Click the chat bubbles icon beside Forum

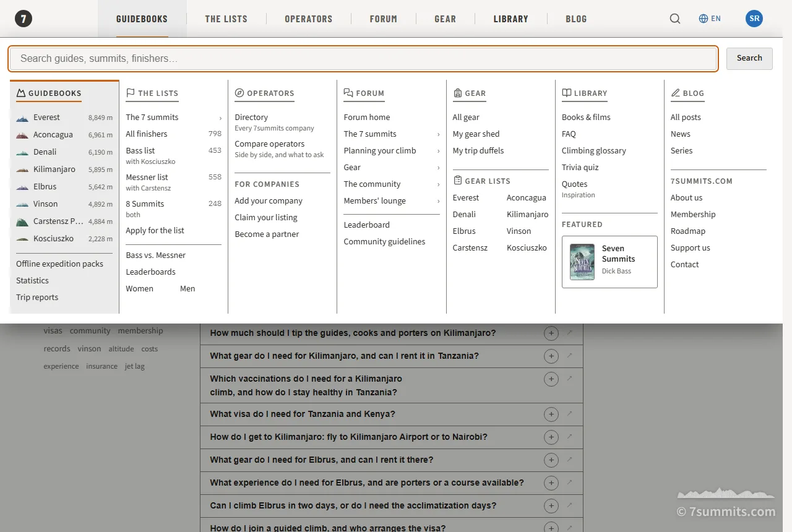[x=348, y=93]
